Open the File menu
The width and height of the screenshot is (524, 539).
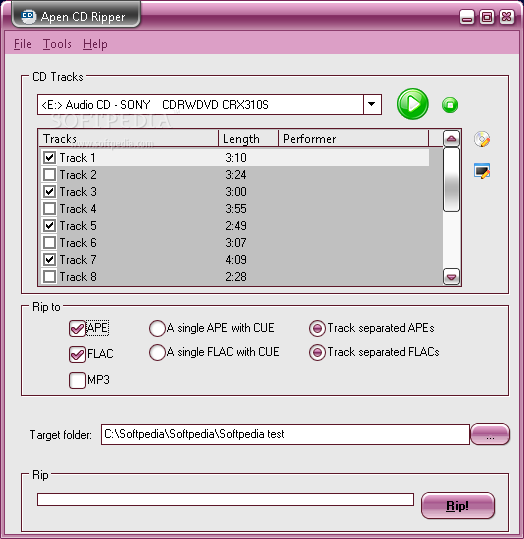[23, 44]
